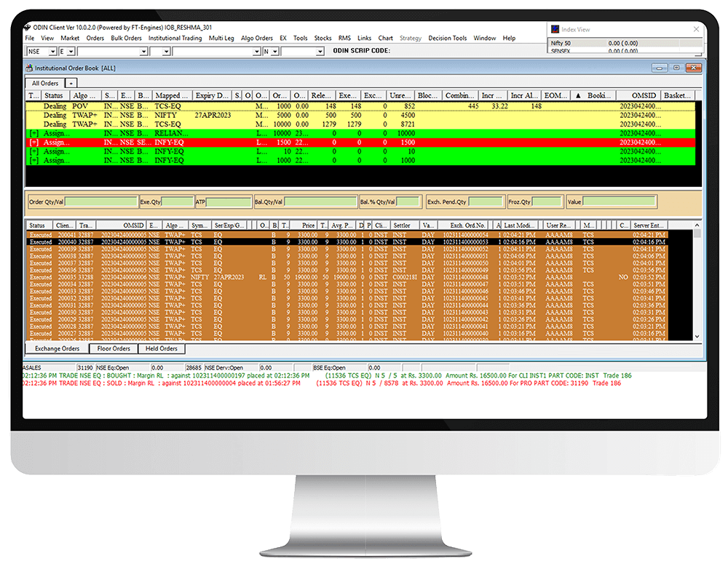Open the Bulk Orders menu
Image resolution: width=728 pixels, height=569 pixels.
(126, 38)
